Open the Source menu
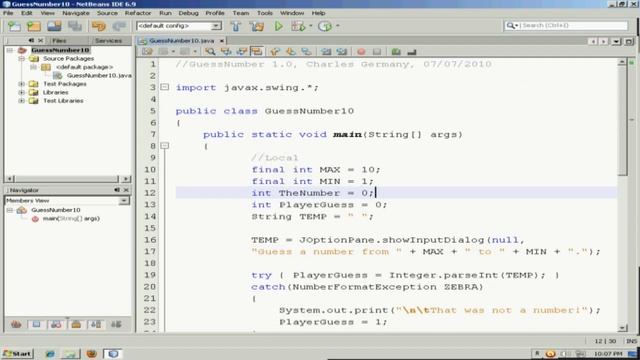This screenshot has width=640, height=360. [107, 13]
